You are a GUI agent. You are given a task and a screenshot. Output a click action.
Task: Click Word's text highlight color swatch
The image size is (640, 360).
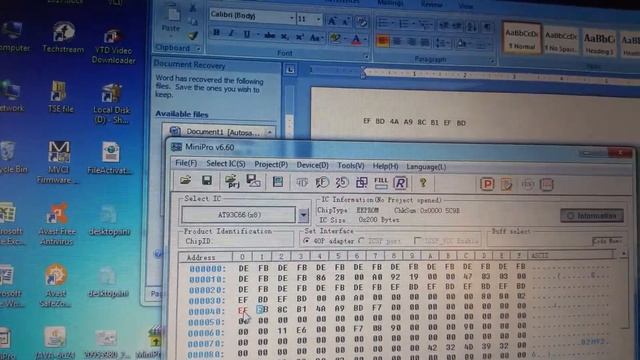(x=336, y=38)
